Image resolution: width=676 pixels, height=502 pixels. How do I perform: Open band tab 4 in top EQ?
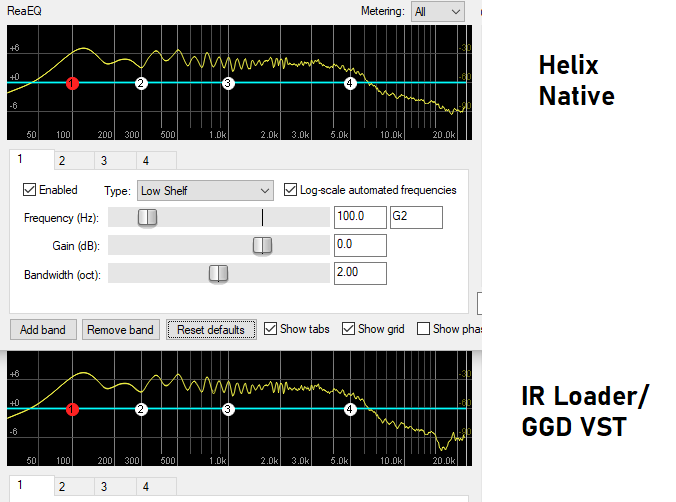coord(145,160)
